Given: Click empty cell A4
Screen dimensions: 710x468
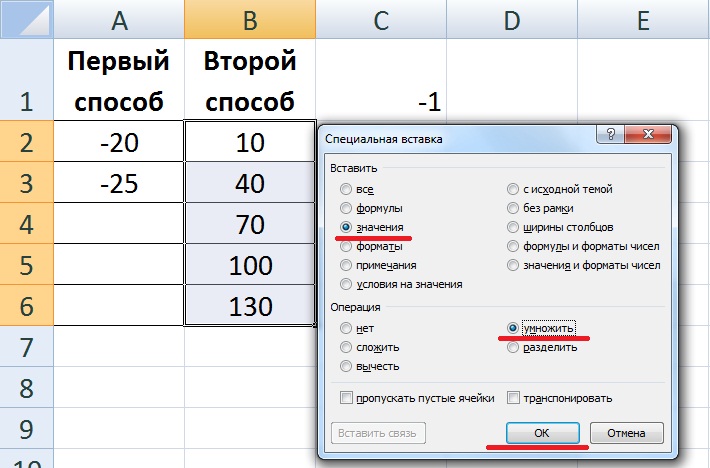Looking at the screenshot, I should point(119,223).
